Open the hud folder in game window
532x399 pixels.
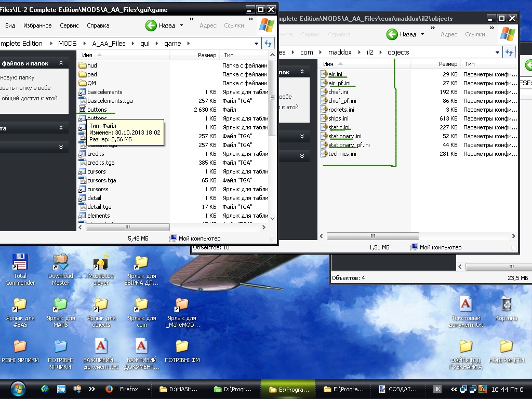tap(82, 65)
